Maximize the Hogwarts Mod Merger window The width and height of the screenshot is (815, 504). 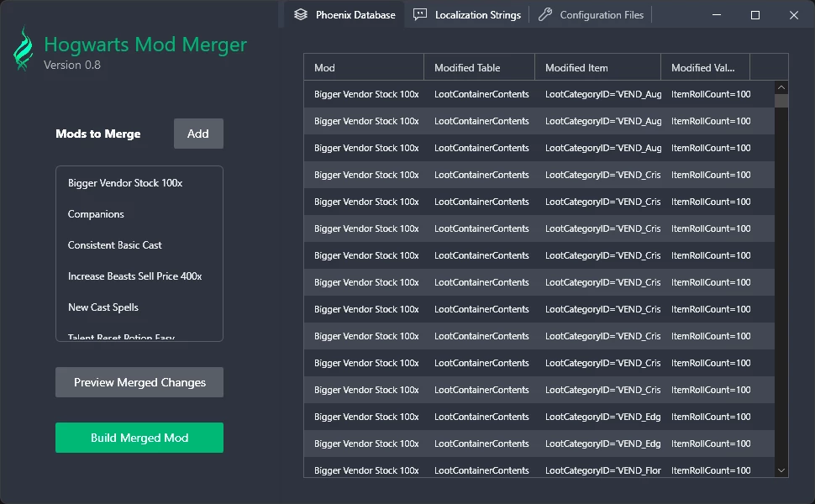click(x=755, y=15)
